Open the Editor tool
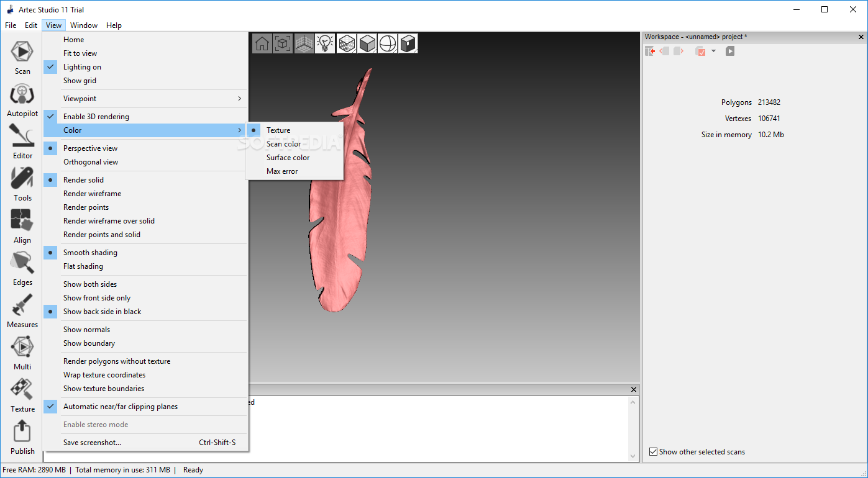Image resolution: width=868 pixels, height=478 pixels. pos(22,142)
